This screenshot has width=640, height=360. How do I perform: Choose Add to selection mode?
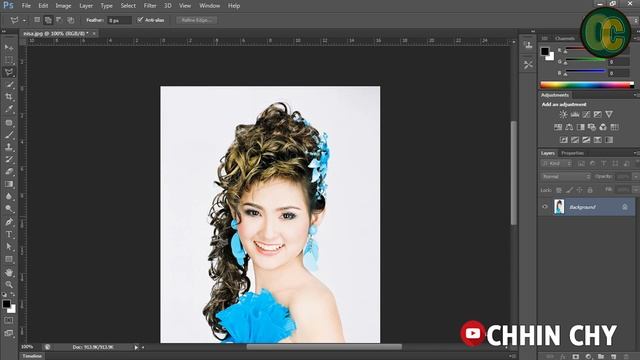click(48, 20)
